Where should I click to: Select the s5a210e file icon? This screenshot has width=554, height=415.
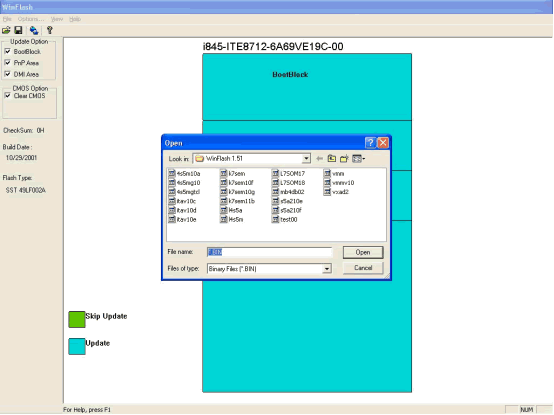(275, 201)
